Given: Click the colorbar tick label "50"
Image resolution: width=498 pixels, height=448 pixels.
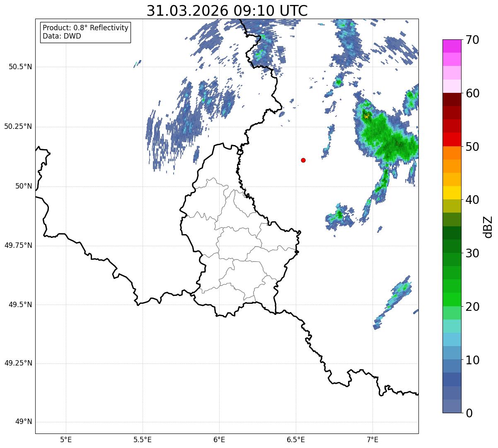Looking at the screenshot, I should [x=472, y=147].
